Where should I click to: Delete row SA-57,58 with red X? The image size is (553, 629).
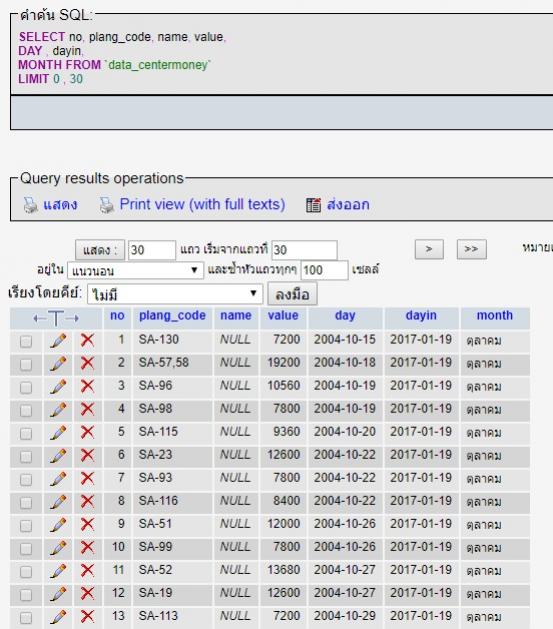(x=87, y=363)
